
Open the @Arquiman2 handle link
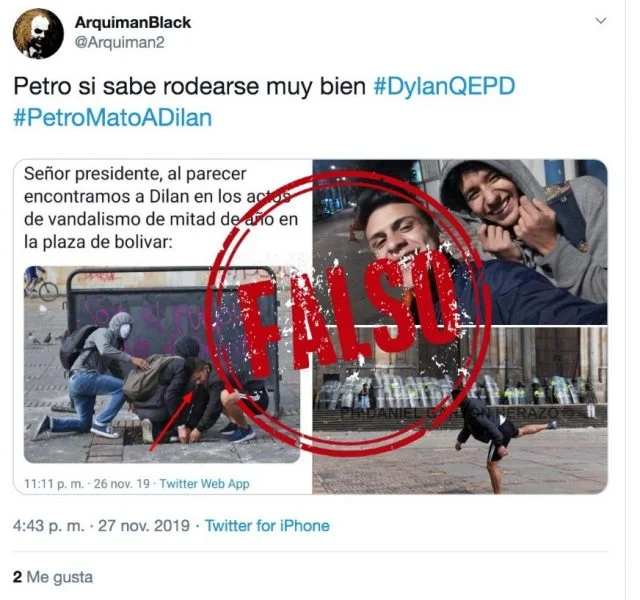pyautogui.click(x=119, y=42)
